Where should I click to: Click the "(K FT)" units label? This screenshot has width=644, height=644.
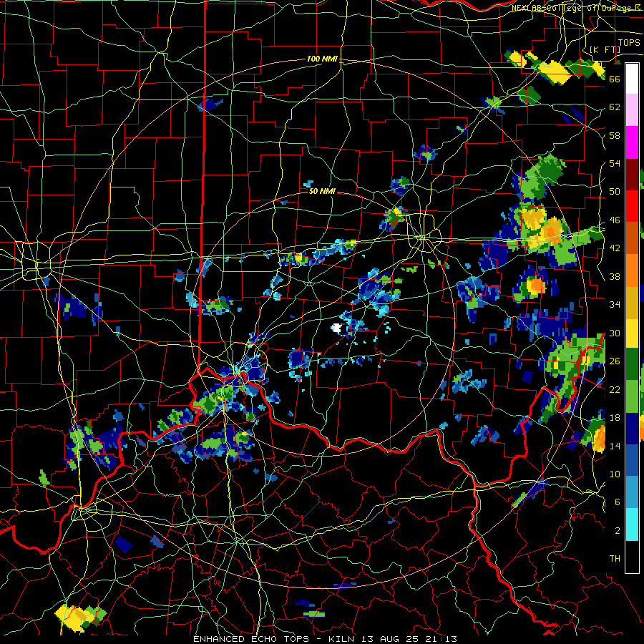point(605,49)
